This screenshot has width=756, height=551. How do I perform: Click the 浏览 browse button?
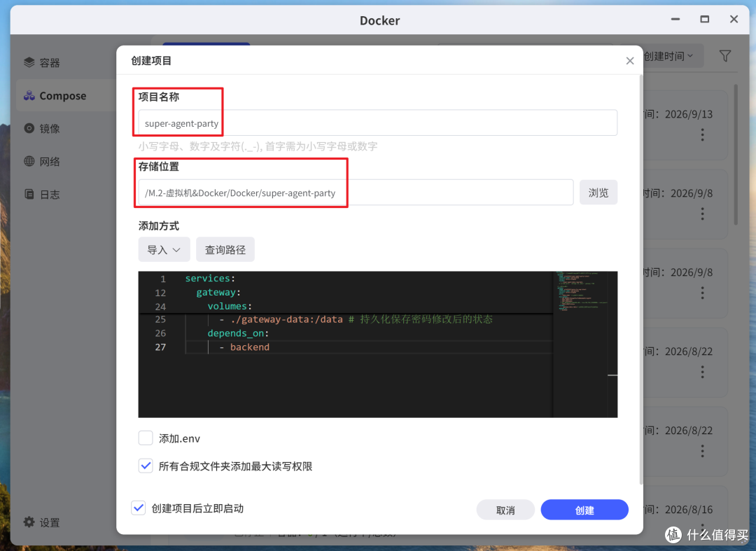click(x=598, y=193)
